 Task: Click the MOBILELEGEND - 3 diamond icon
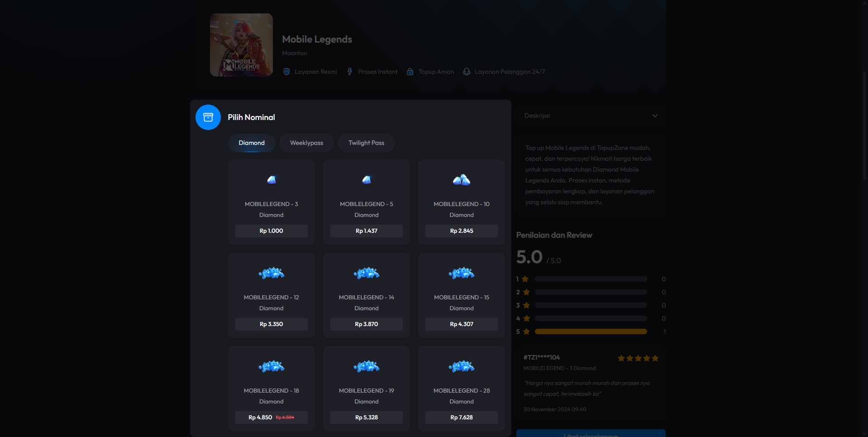point(272,180)
